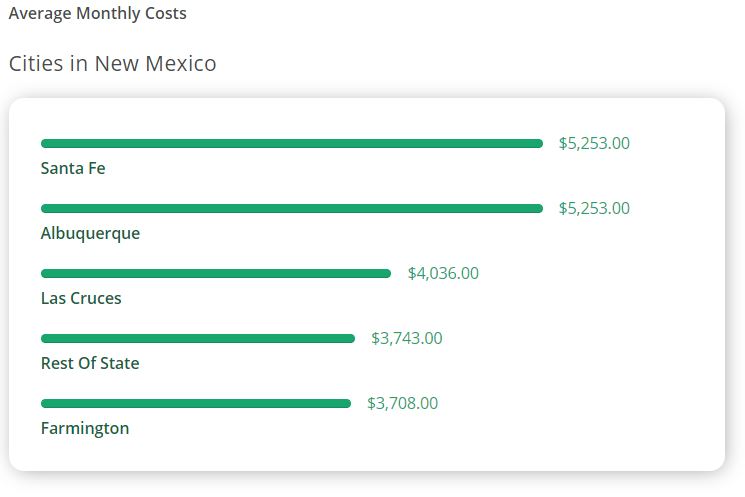Click the right end of Farmington bar
This screenshot has width=745, height=497.
(347, 404)
